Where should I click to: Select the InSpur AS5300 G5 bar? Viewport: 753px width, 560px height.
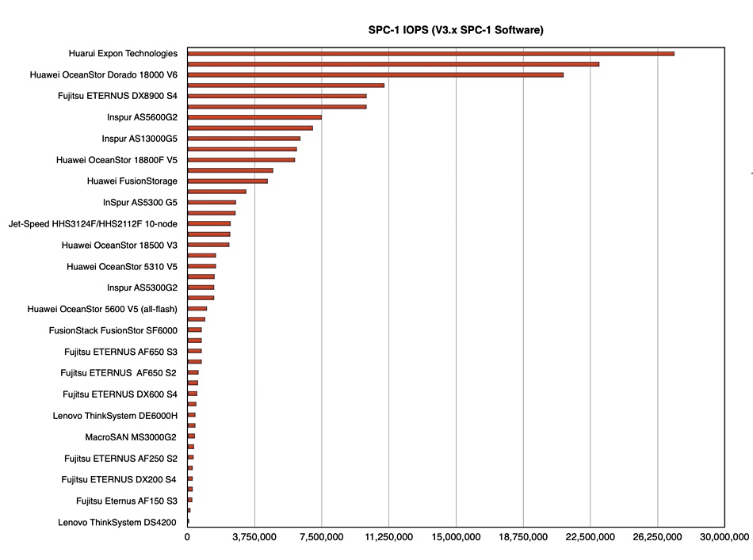pos(212,203)
